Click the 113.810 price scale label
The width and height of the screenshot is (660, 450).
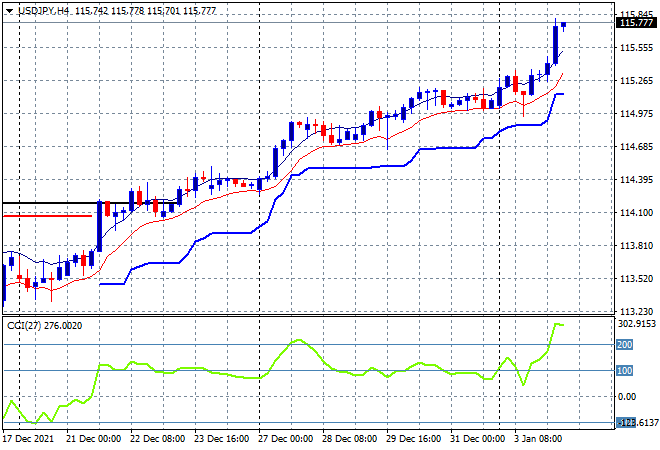[x=636, y=245]
